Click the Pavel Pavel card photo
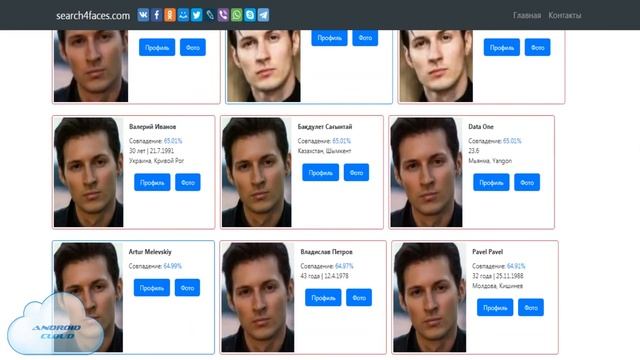640x360 pixels. (x=430, y=297)
